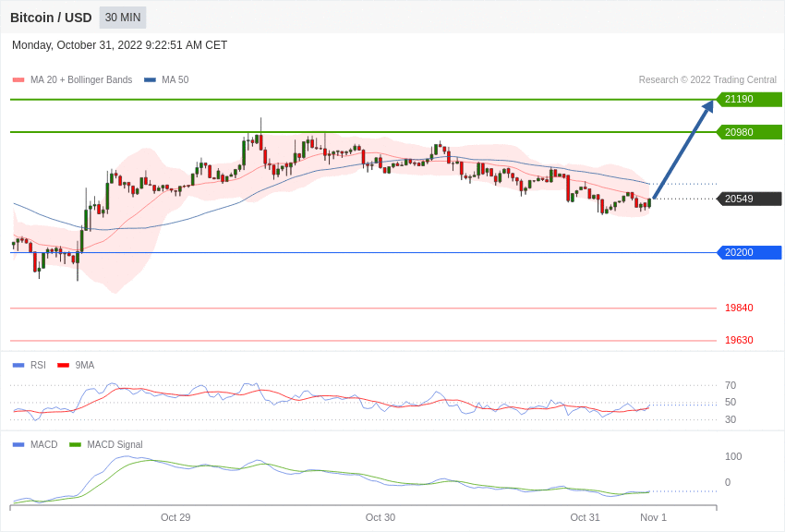Screen dimensions: 785x532
Task: Click the blue RSI legend swatch
Action: 18,366
